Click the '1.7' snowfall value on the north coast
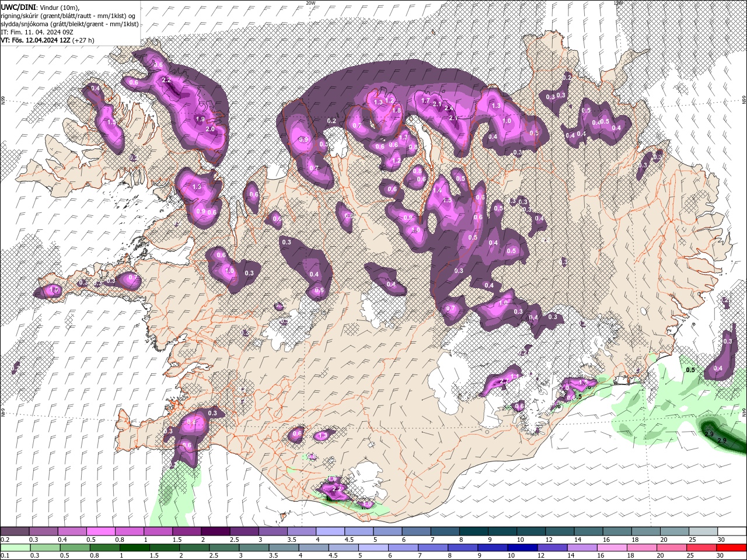The width and height of the screenshot is (747, 560). coord(425,101)
